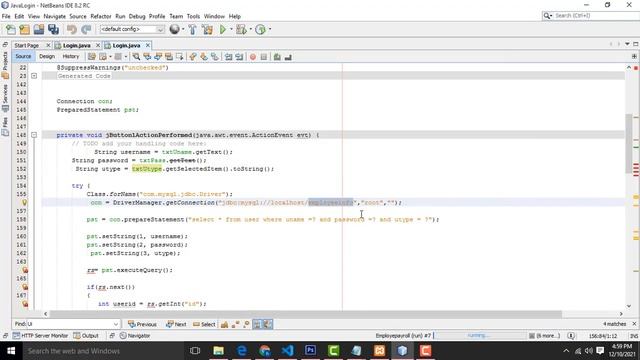
Task: Open the File menu
Action: pyautogui.click(x=6, y=16)
